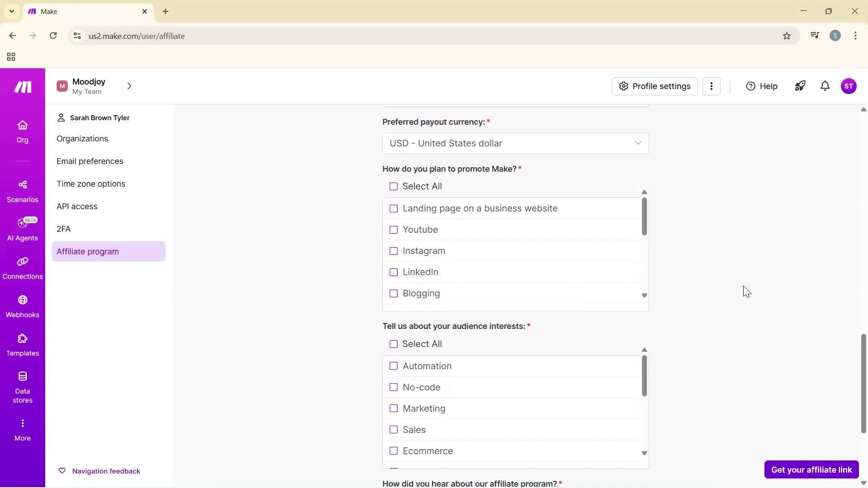Viewport: 868px width, 488px height.
Task: Select the AI Agents sidebar icon
Action: click(x=22, y=230)
